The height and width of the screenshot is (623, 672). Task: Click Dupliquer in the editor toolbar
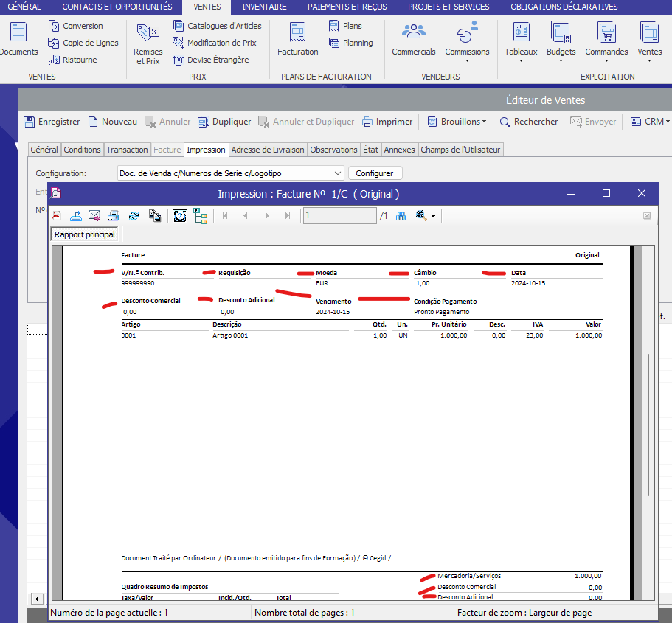point(224,122)
